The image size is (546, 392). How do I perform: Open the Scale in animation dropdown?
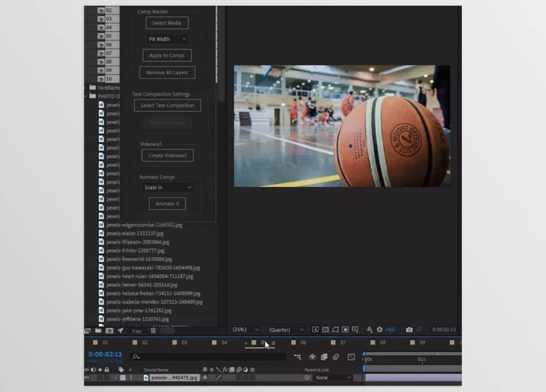click(167, 187)
